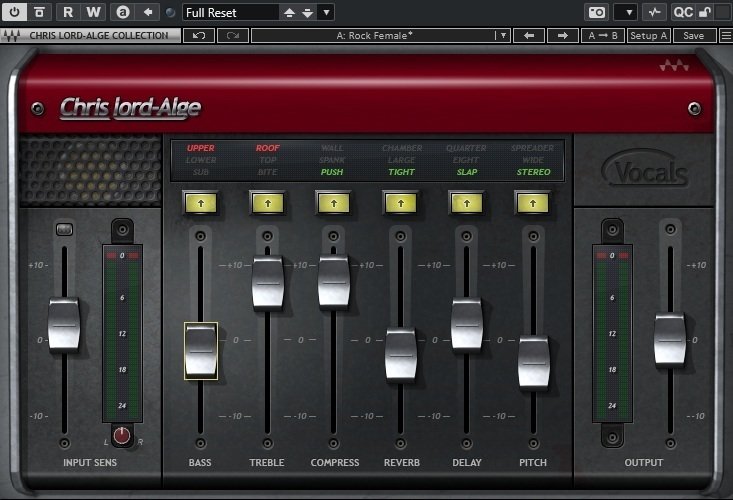Image resolution: width=733 pixels, height=500 pixels.
Task: Undo last change with undo arrow
Action: 199,36
